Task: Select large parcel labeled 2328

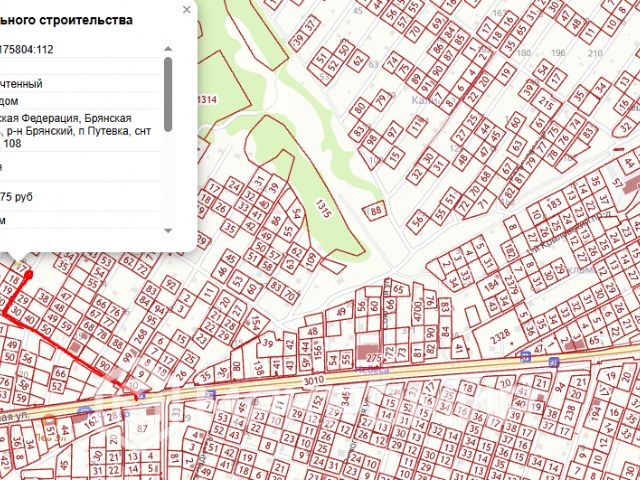Action: [x=500, y=336]
